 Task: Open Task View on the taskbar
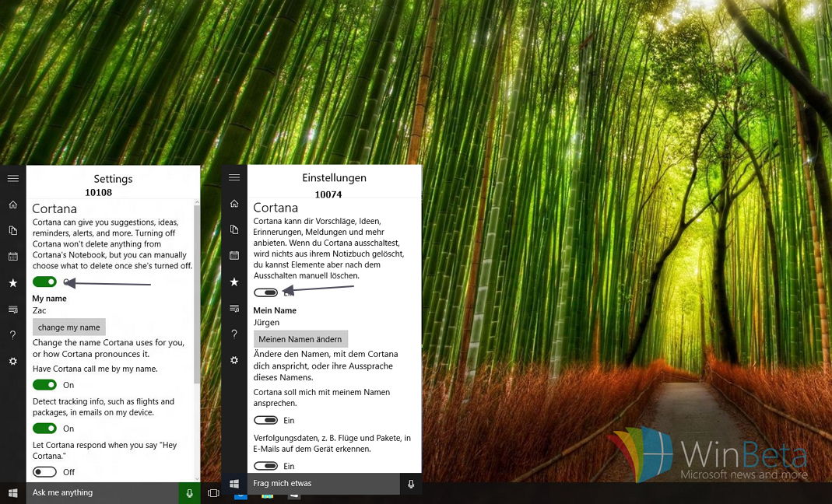(x=213, y=493)
